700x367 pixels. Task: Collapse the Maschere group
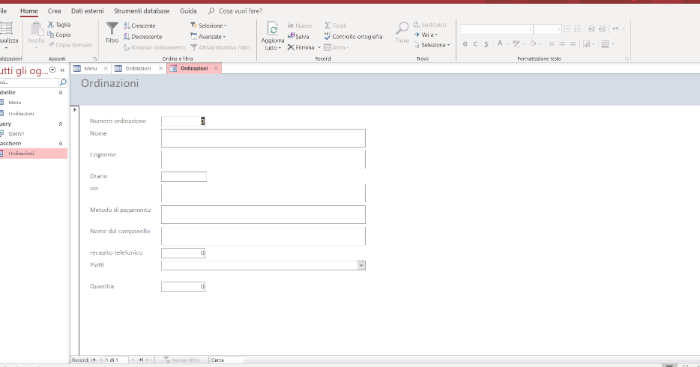61,143
